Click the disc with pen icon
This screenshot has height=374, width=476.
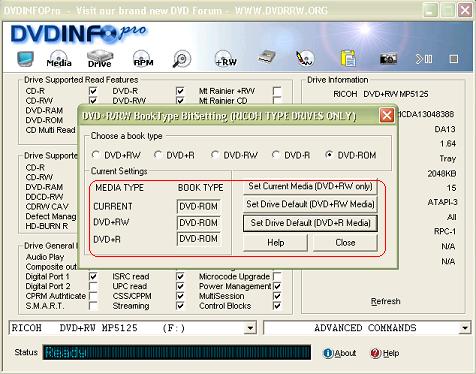click(x=305, y=58)
